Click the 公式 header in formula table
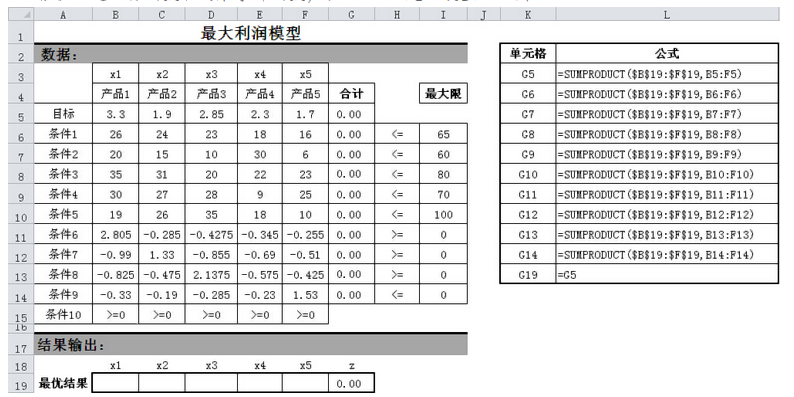Viewport: 794px width, 397px height. tap(667, 54)
